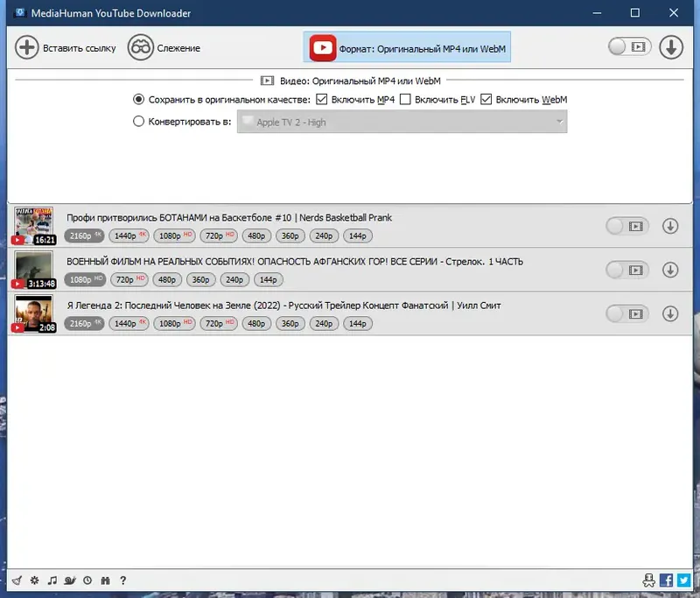Select 1080p for the Я Легенда 2 trailer
This screenshot has height=598, width=700.
pos(174,323)
